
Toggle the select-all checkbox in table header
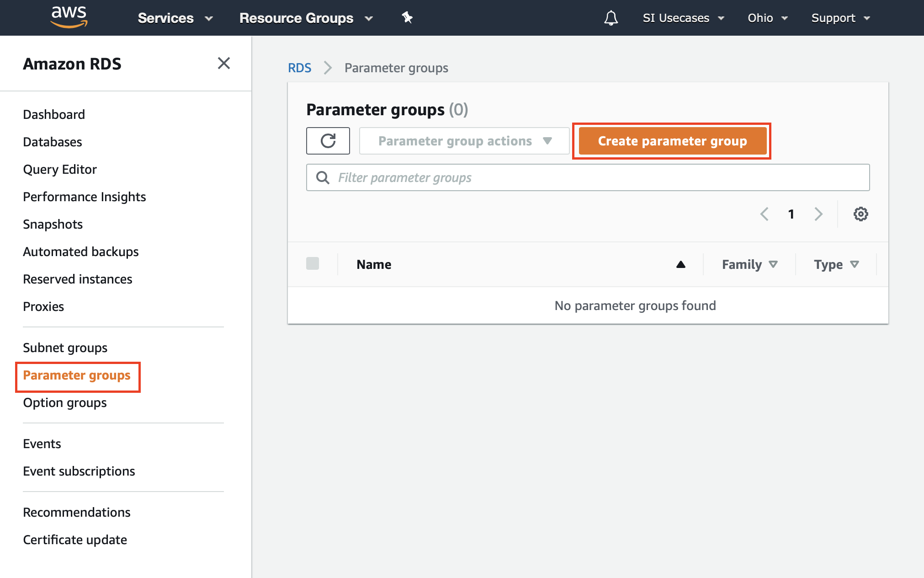[x=313, y=263]
